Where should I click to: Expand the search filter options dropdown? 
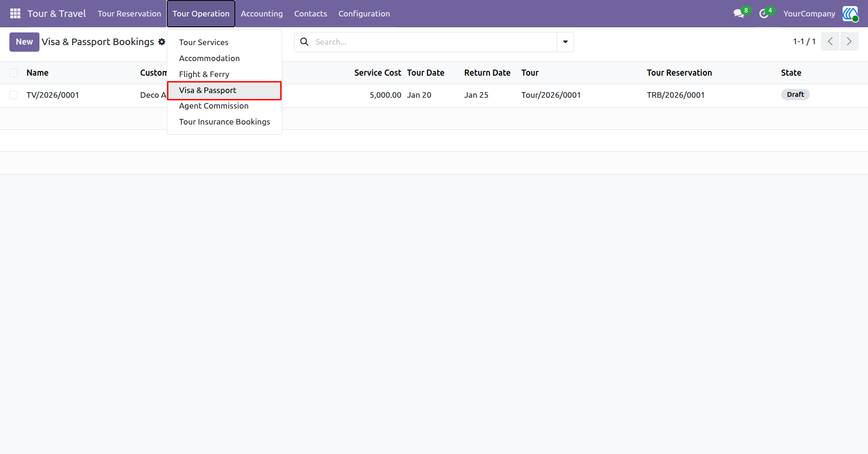pyautogui.click(x=565, y=42)
